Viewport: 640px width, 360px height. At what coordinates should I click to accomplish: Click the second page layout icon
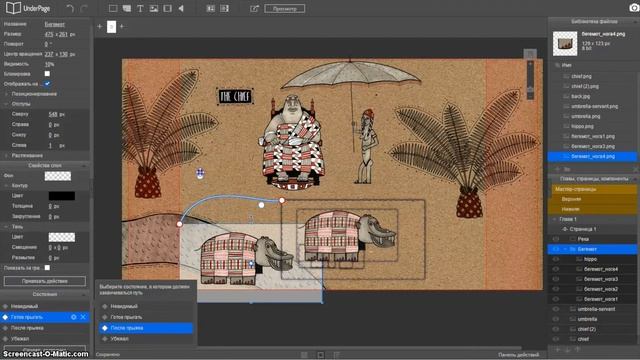224,8
